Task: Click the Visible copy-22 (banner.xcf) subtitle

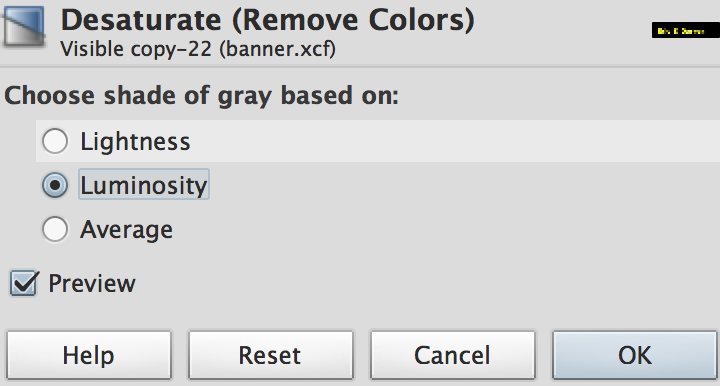Action: 198,49
